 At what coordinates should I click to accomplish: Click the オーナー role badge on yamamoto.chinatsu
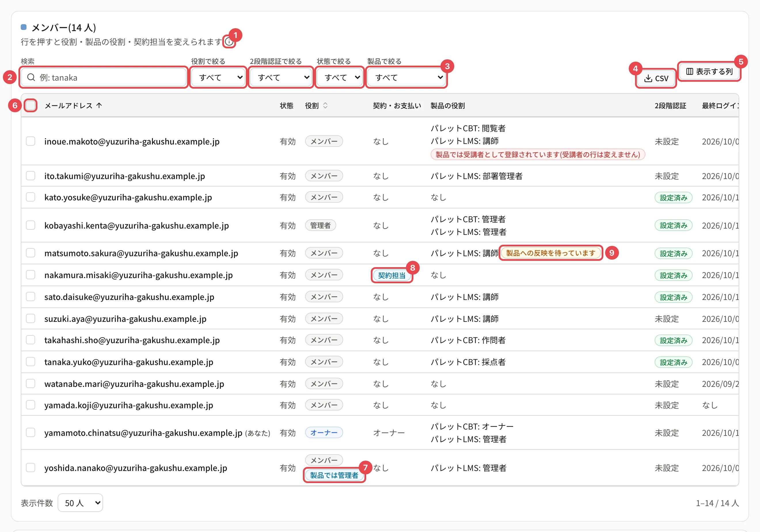[x=324, y=433]
